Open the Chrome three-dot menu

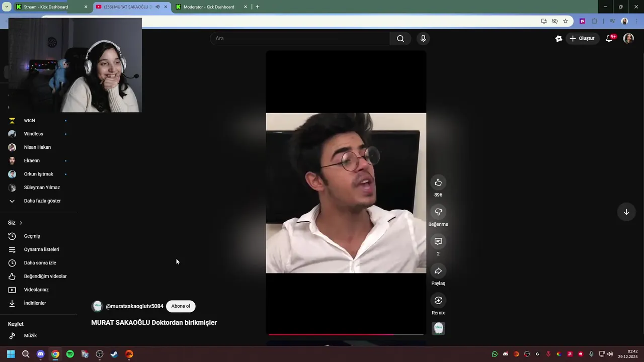(x=636, y=21)
